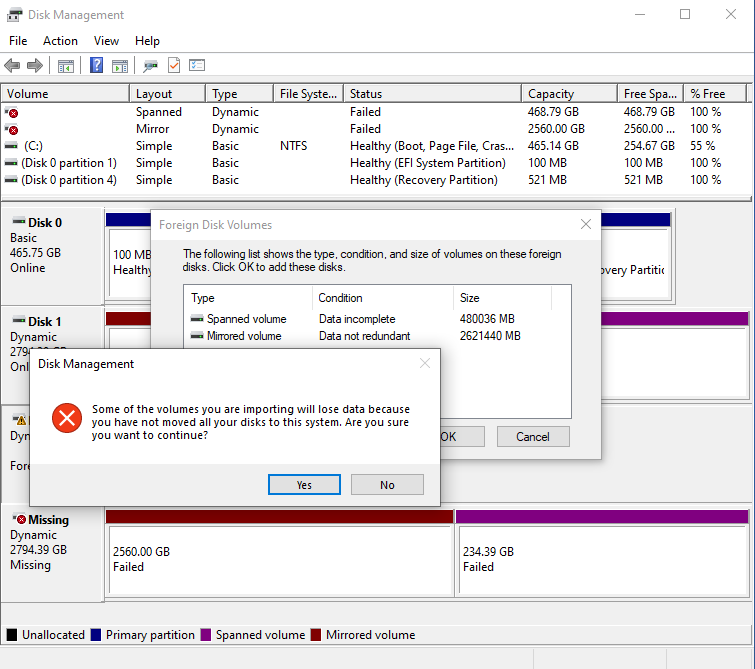
Task: Click the Properties checkmark toolbar icon
Action: (x=174, y=65)
